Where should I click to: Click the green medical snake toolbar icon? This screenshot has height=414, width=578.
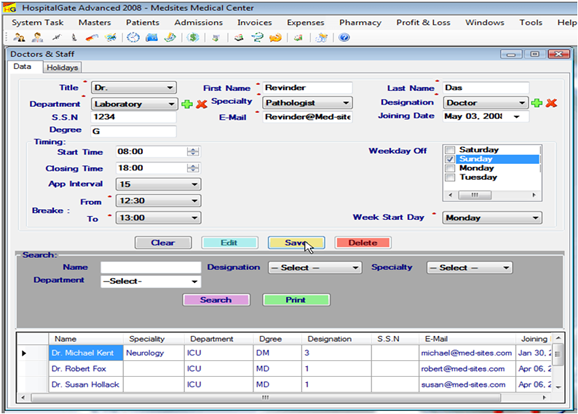coord(257,38)
